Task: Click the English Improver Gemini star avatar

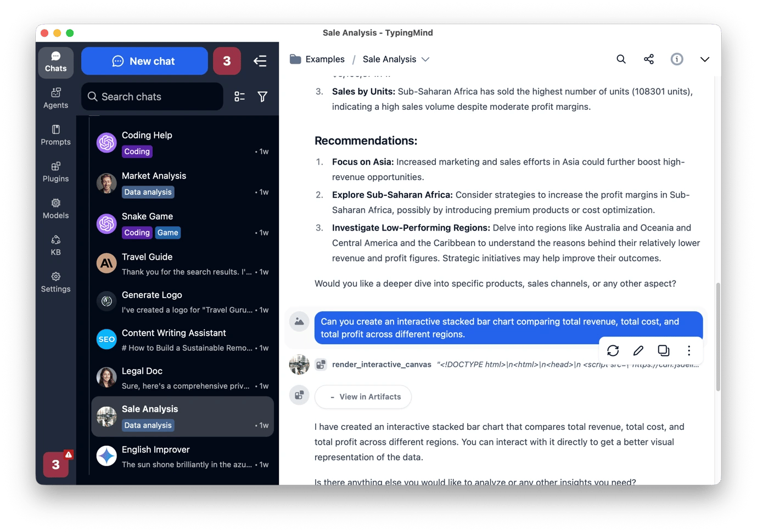Action: (106, 456)
